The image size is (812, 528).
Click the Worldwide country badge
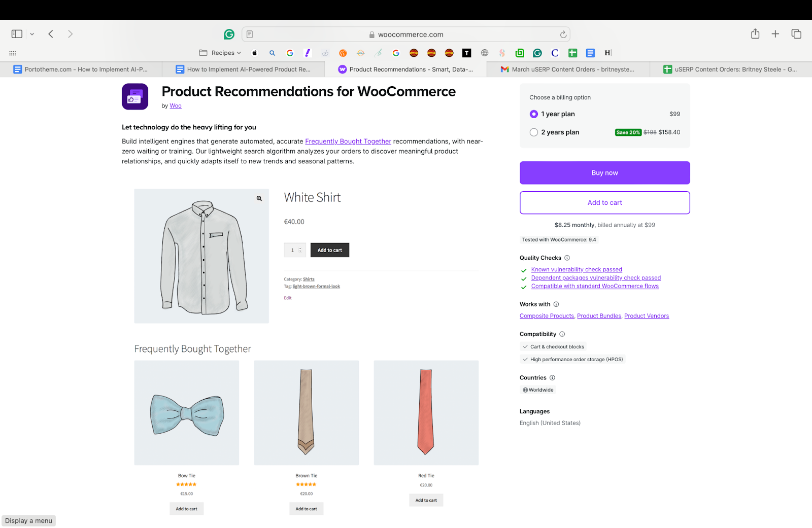click(538, 390)
